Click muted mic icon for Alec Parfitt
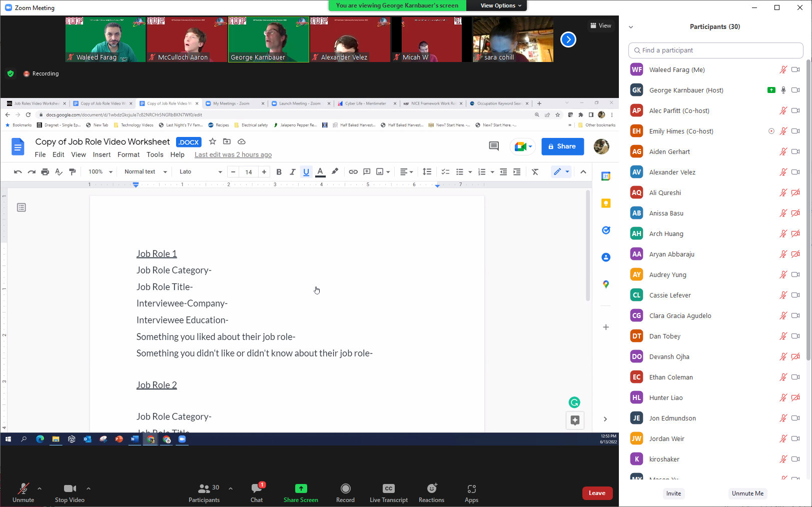This screenshot has width=812, height=507. tap(783, 110)
